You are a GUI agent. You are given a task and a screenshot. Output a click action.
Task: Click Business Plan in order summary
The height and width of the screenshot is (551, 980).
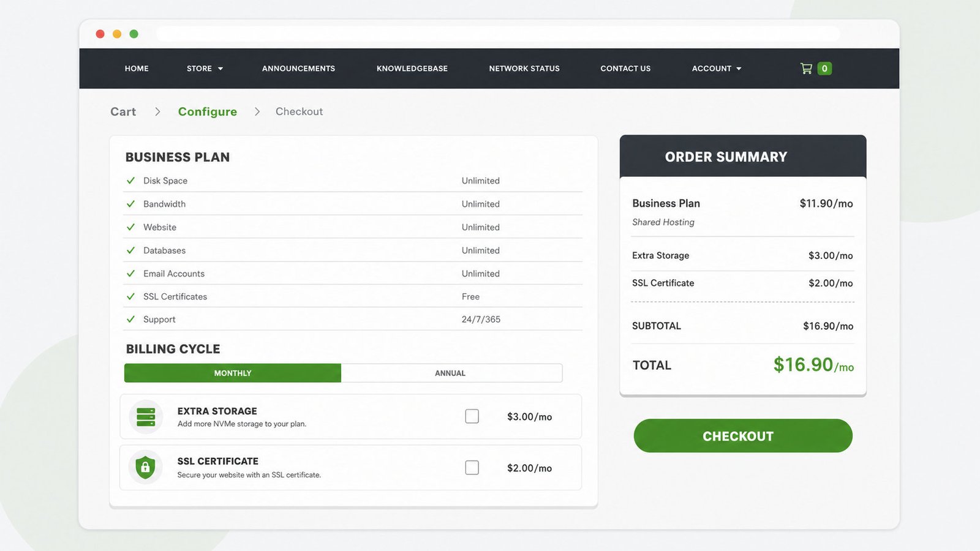tap(666, 203)
